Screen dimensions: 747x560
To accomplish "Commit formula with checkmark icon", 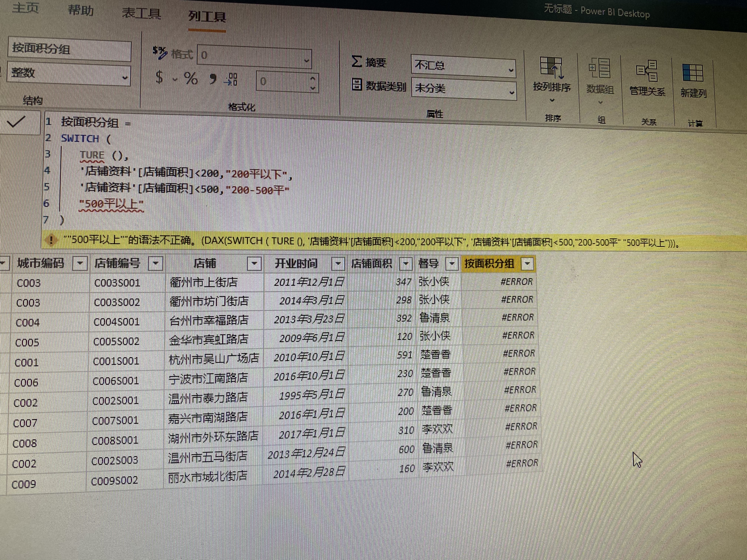I will pyautogui.click(x=16, y=121).
